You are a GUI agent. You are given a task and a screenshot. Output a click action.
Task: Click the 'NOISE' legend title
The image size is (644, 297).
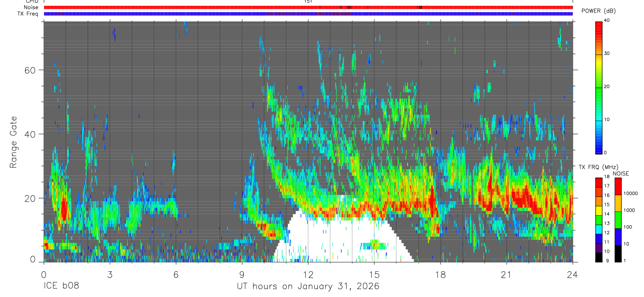(x=621, y=173)
